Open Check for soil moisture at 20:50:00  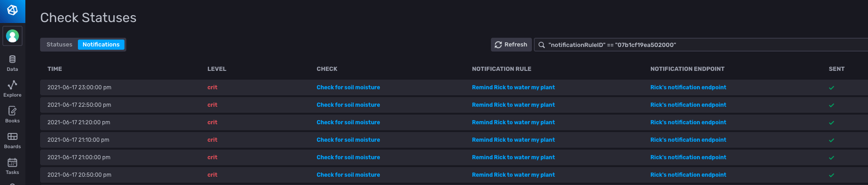(x=348, y=175)
